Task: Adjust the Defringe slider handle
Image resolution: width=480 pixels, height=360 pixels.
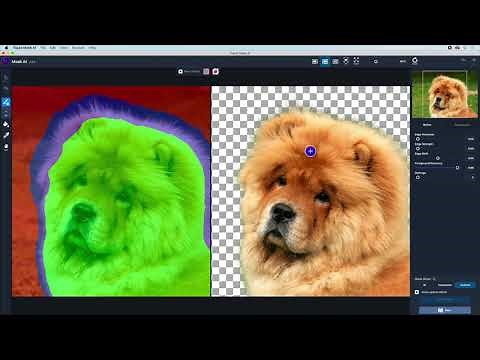Action: pyautogui.click(x=418, y=177)
